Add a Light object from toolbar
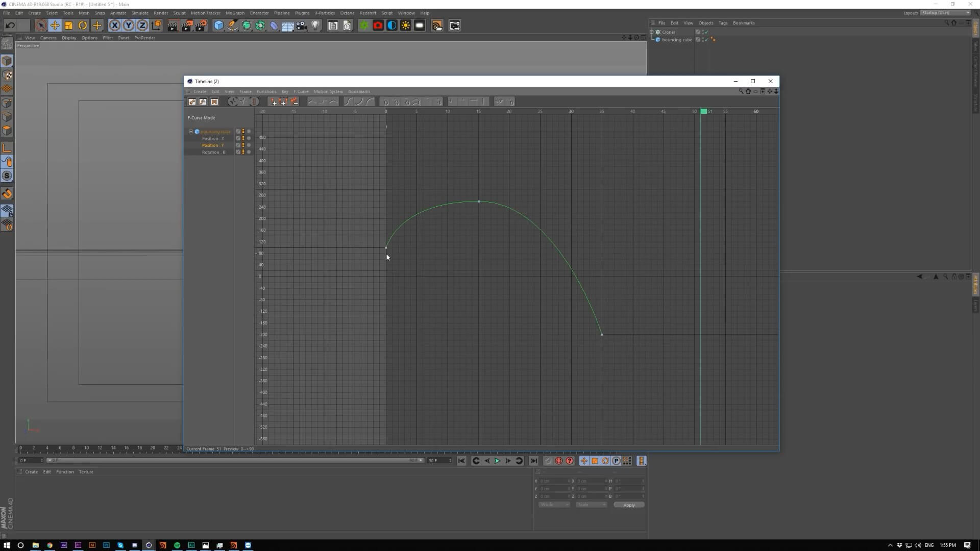This screenshot has height=551, width=980. click(x=315, y=26)
